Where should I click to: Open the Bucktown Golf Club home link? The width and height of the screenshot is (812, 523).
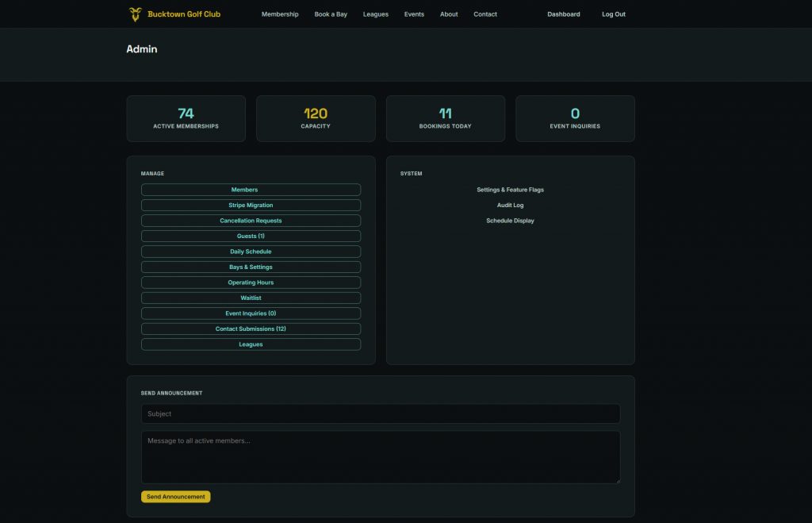pyautogui.click(x=174, y=14)
